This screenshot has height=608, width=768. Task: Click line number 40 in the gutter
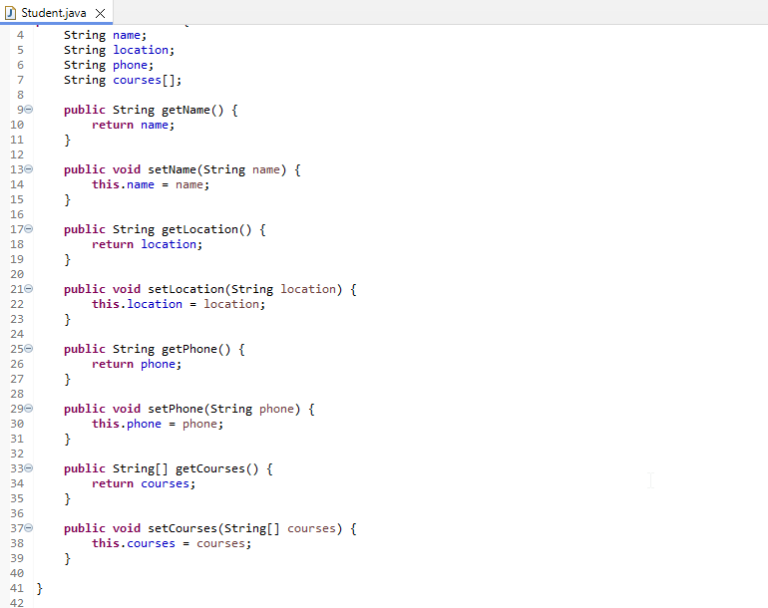click(16, 573)
